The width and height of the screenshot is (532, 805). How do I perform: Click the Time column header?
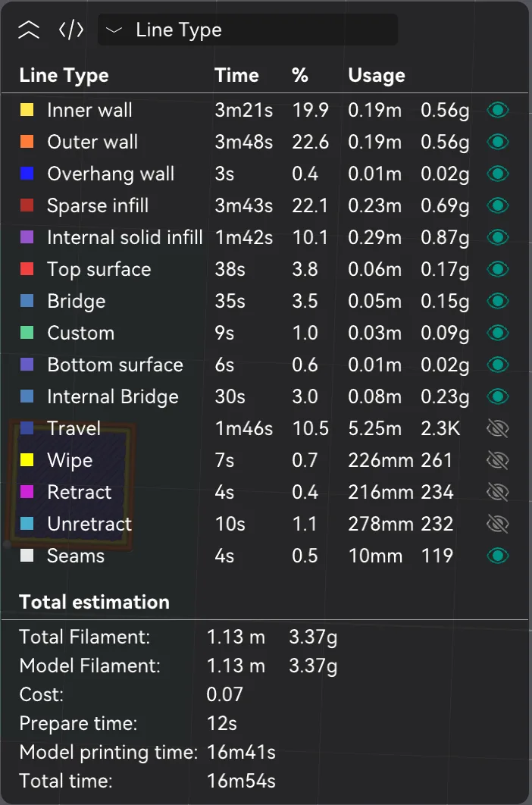coord(236,76)
